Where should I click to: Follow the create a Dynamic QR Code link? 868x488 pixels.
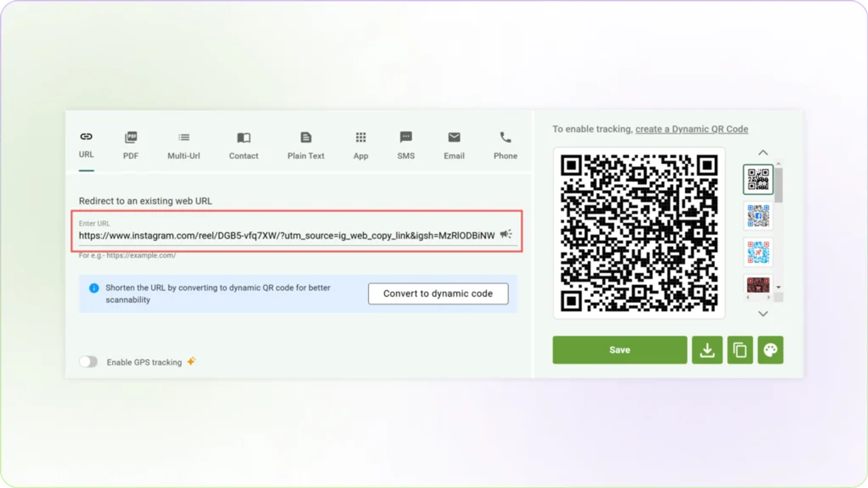[692, 129]
